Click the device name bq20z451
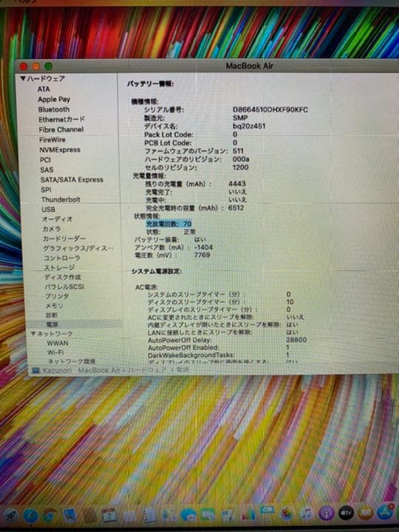The width and height of the screenshot is (399, 532). (249, 126)
